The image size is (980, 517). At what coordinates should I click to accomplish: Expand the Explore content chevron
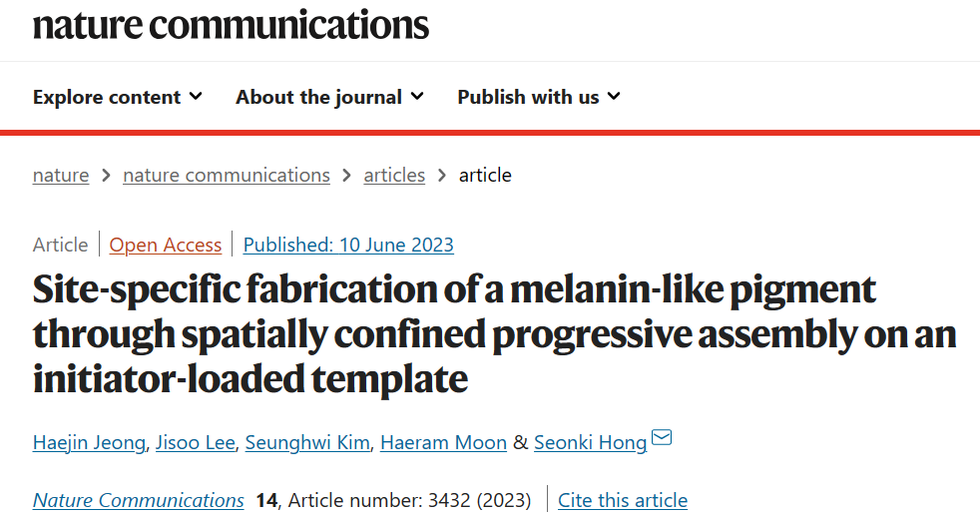197,96
